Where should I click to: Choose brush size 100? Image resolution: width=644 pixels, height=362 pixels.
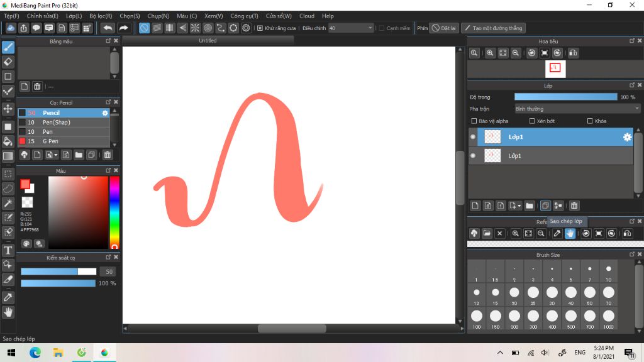(477, 319)
